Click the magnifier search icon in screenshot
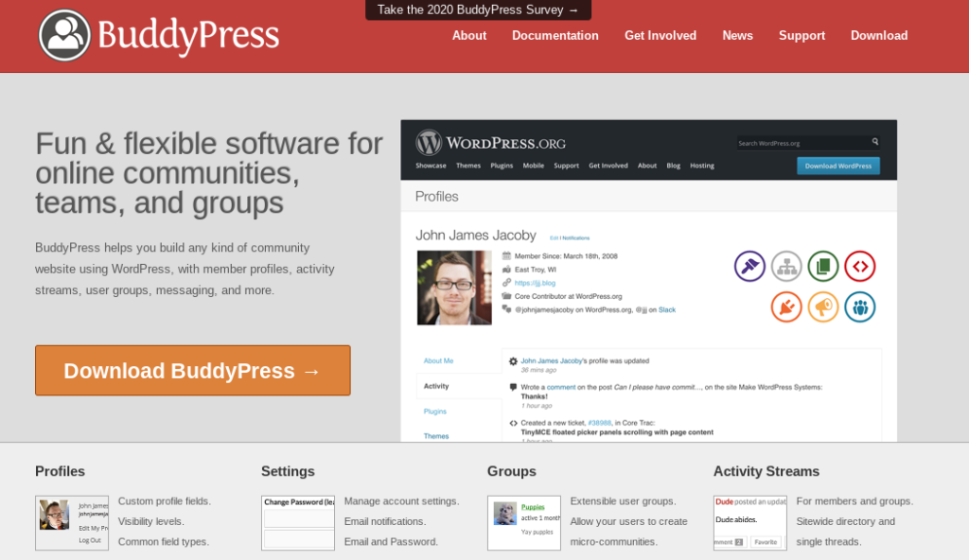969x560 pixels. pos(875,142)
